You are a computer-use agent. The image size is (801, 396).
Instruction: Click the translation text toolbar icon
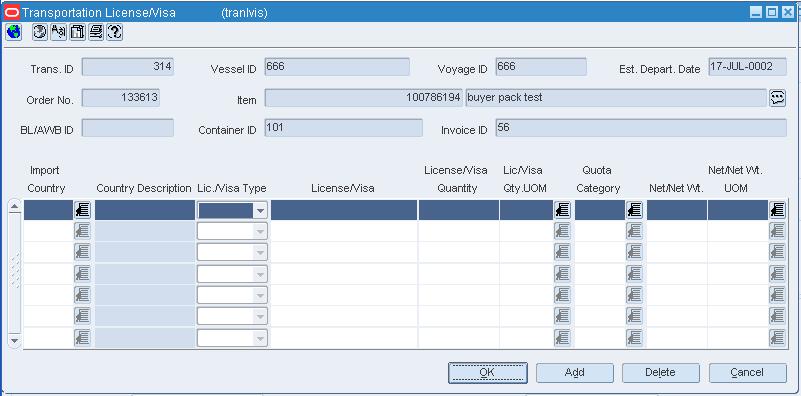(59, 32)
